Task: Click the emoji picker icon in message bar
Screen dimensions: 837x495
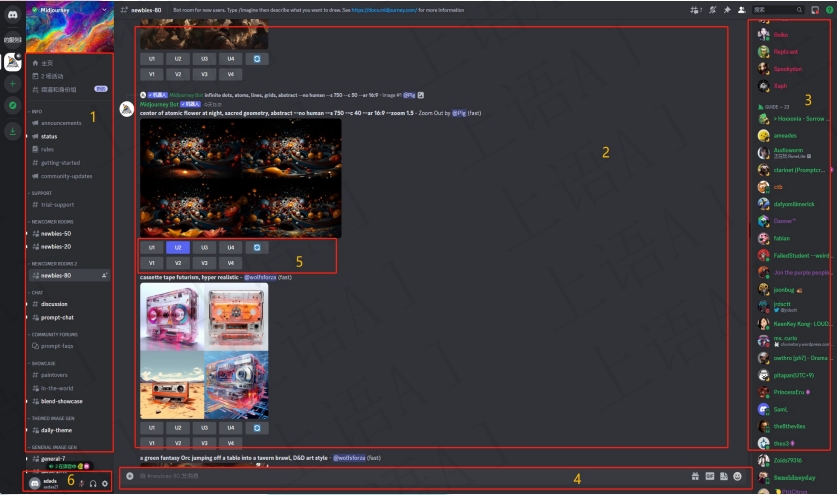Action: pos(738,477)
